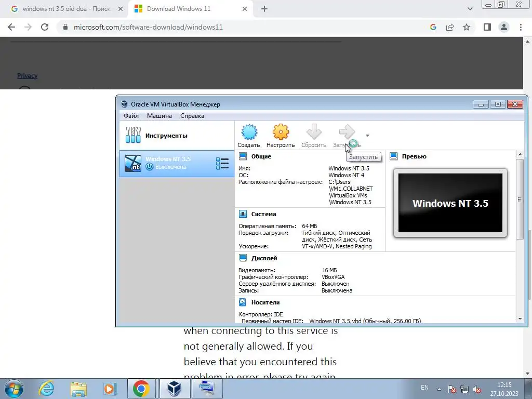Click the details pane scroll-up arrow

click(x=520, y=155)
